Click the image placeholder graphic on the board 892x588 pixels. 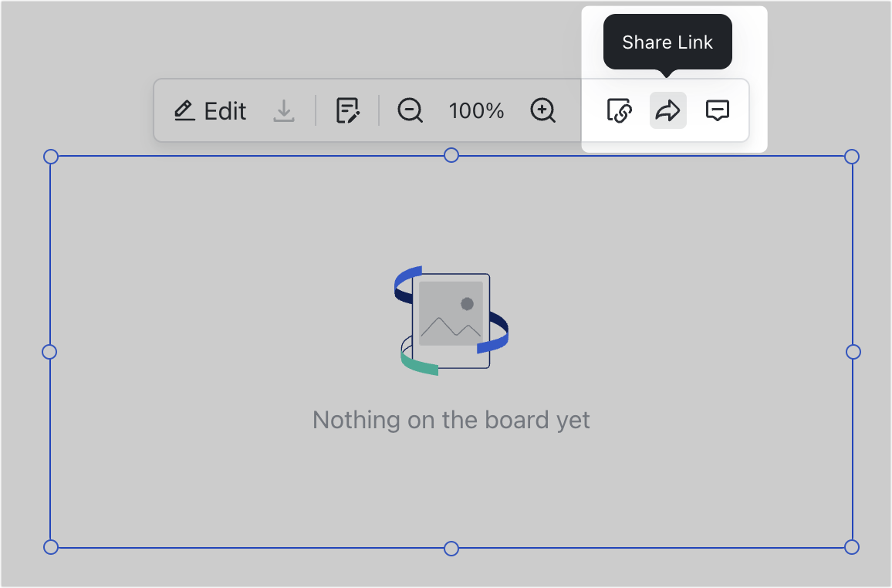(451, 320)
